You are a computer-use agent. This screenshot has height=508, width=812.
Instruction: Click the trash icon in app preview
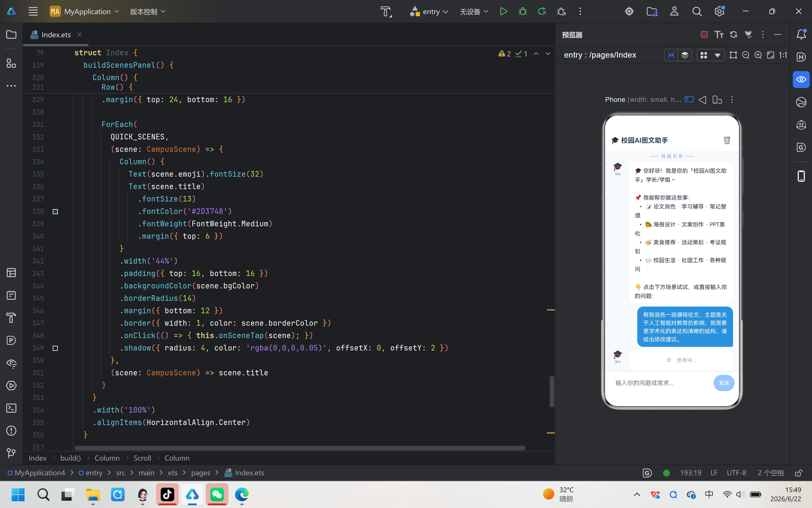[727, 140]
